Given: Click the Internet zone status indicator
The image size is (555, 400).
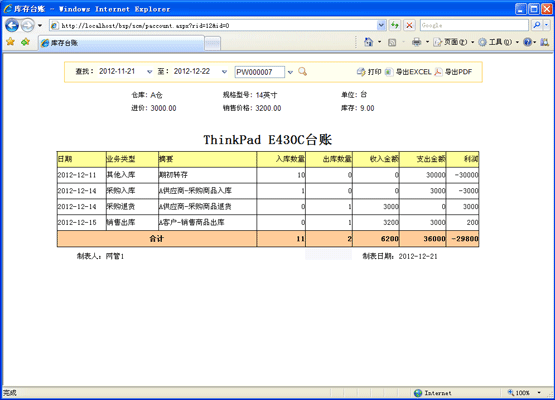Looking at the screenshot, I should pos(433,393).
